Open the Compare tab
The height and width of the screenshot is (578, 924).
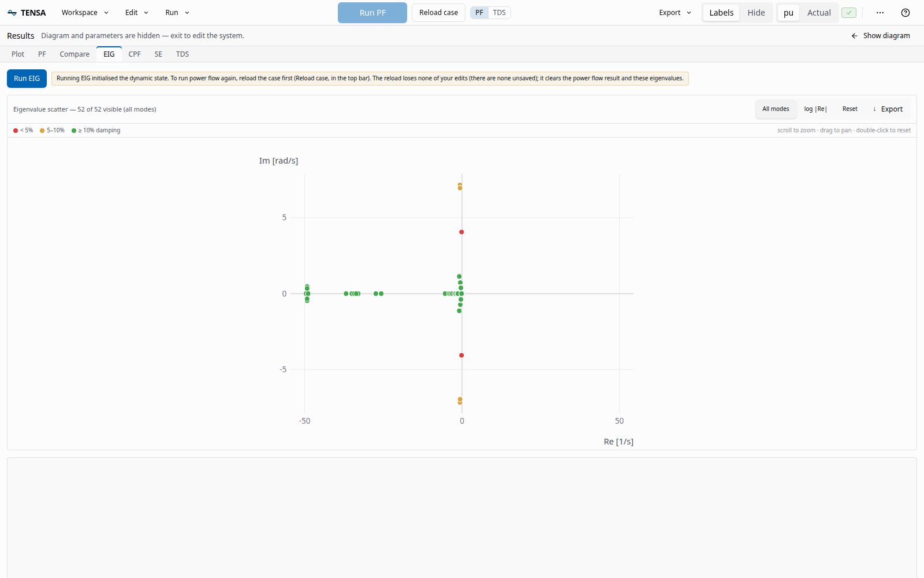[x=74, y=54]
